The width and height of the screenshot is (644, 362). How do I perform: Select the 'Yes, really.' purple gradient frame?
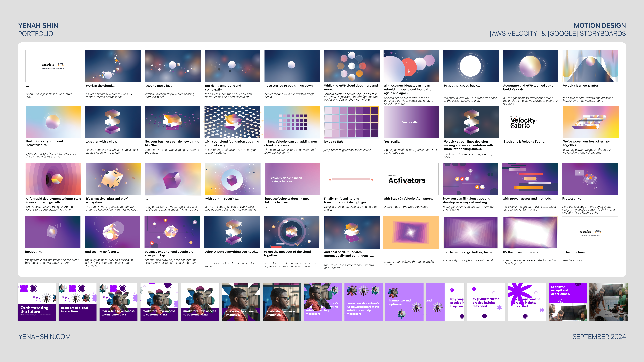pyautogui.click(x=412, y=122)
